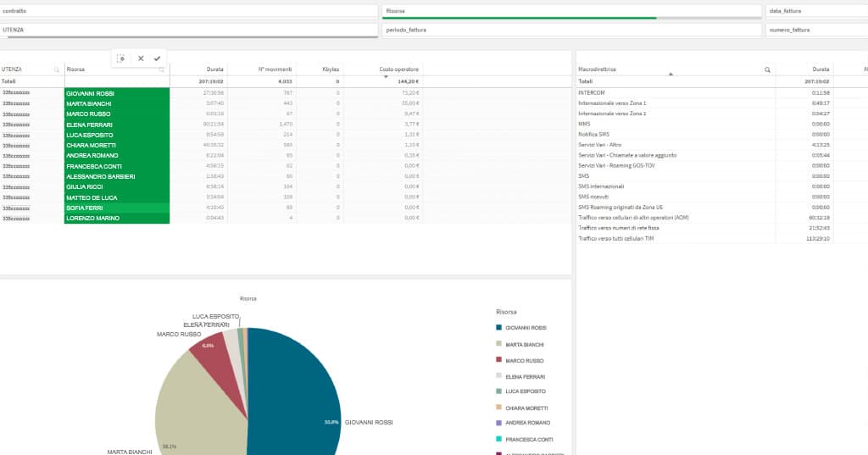Select CHIARA MORETTI in the Risorsa table
This screenshot has width=868, height=455.
point(117,146)
